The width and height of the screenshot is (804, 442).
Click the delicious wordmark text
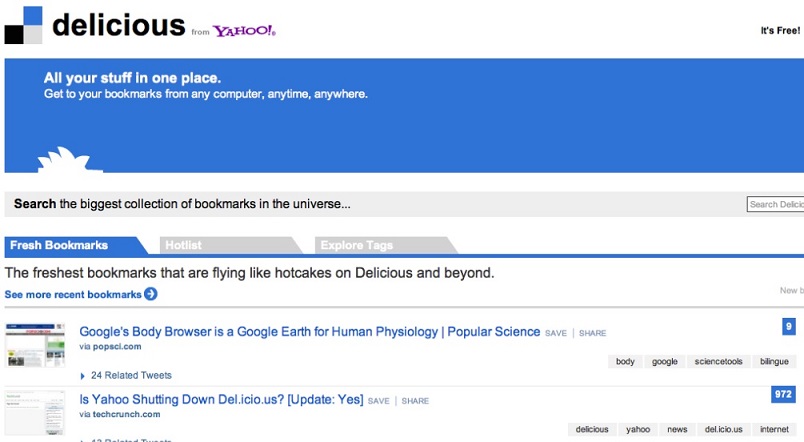tap(118, 26)
